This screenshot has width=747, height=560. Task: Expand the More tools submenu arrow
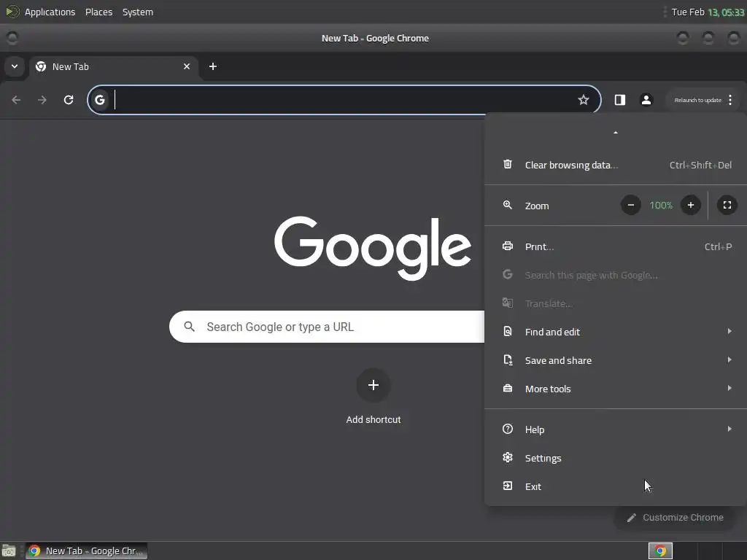pos(729,389)
